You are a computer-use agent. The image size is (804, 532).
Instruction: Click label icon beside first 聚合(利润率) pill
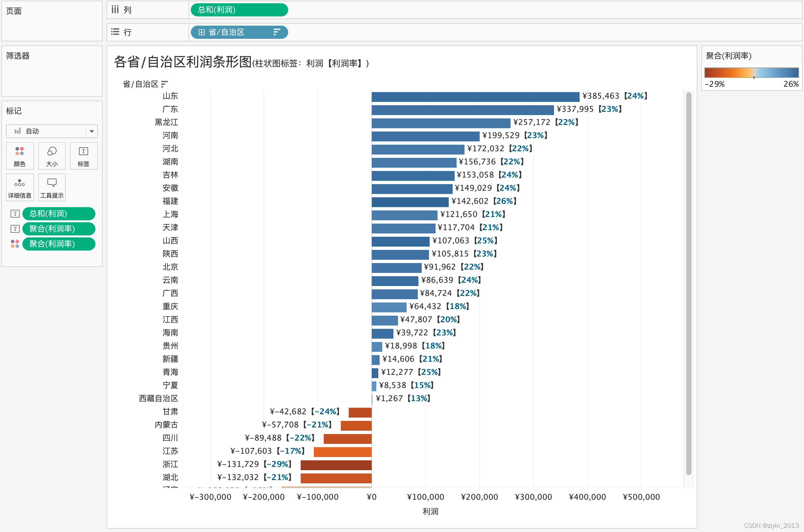[x=15, y=229]
